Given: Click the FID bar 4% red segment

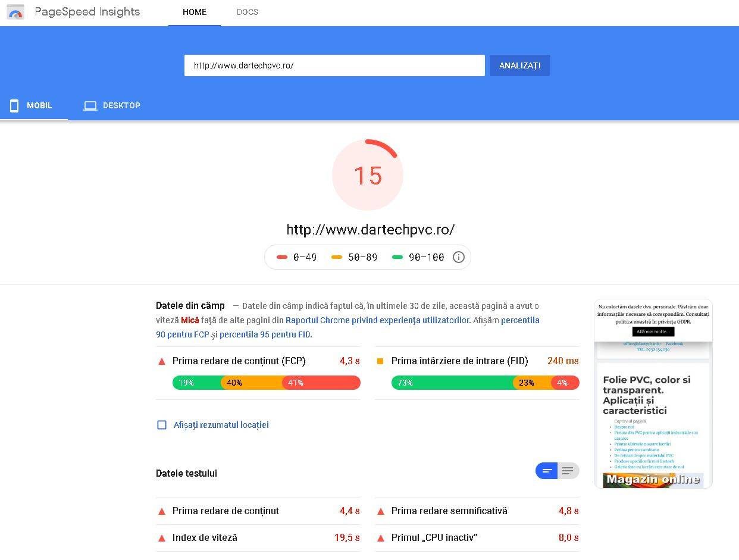Looking at the screenshot, I should [565, 383].
